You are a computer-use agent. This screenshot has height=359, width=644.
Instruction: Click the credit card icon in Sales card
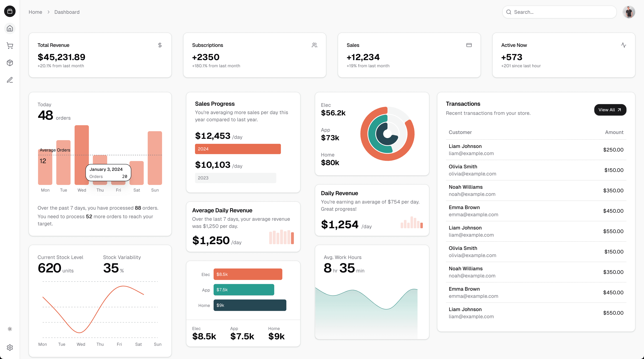tap(469, 45)
